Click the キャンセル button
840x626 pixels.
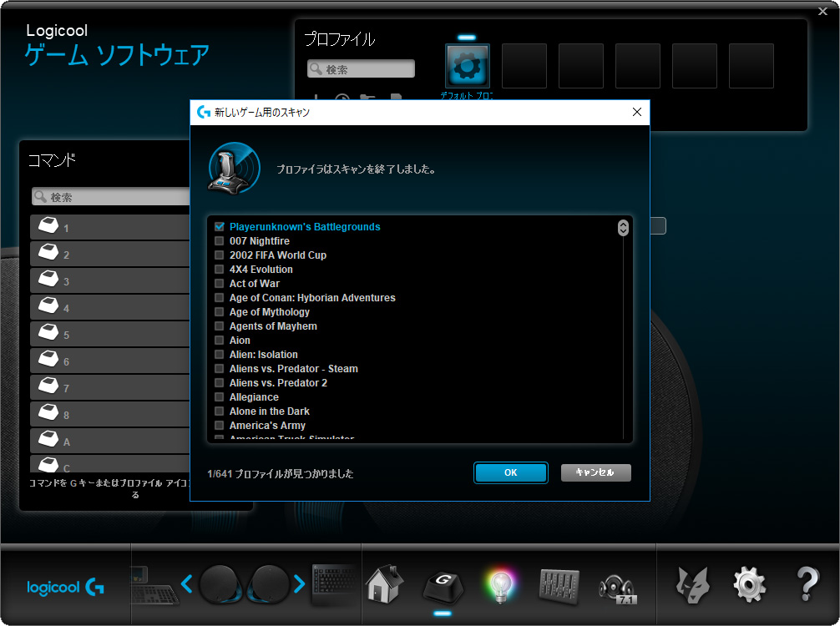pos(595,472)
